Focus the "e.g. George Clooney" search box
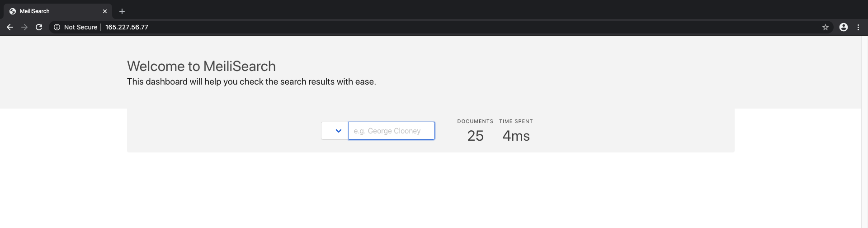Viewport: 868px width, 228px height. tap(392, 131)
